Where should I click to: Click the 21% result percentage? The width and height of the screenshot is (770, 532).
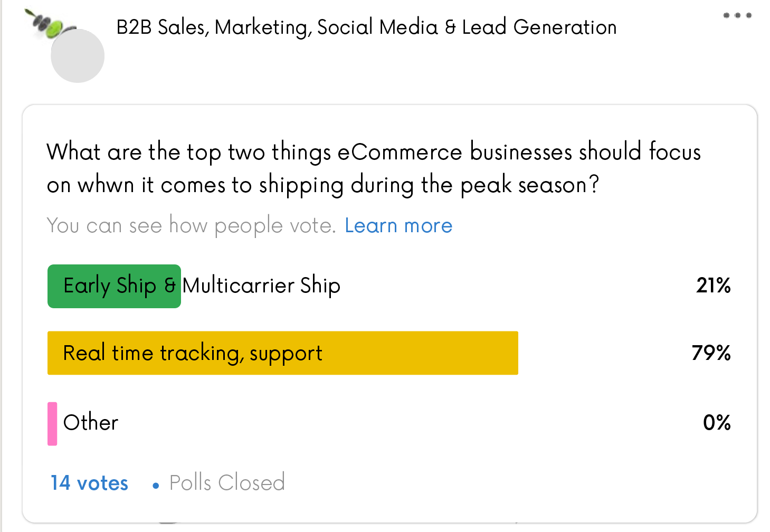coord(713,286)
